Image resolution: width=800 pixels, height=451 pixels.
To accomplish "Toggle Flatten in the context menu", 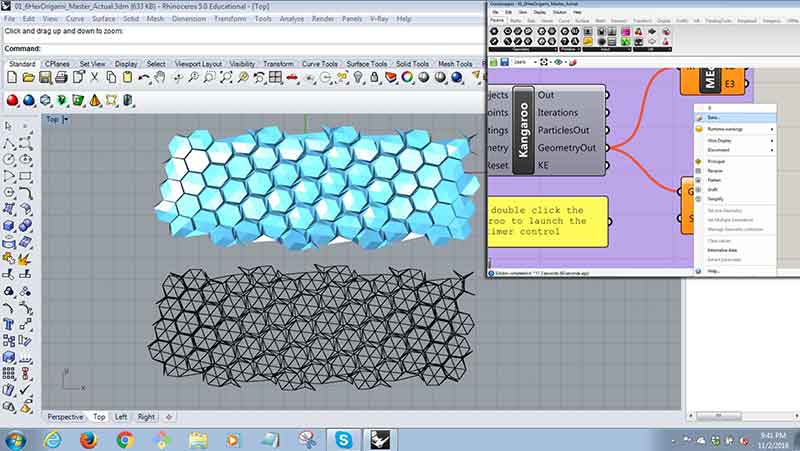I will pos(714,181).
